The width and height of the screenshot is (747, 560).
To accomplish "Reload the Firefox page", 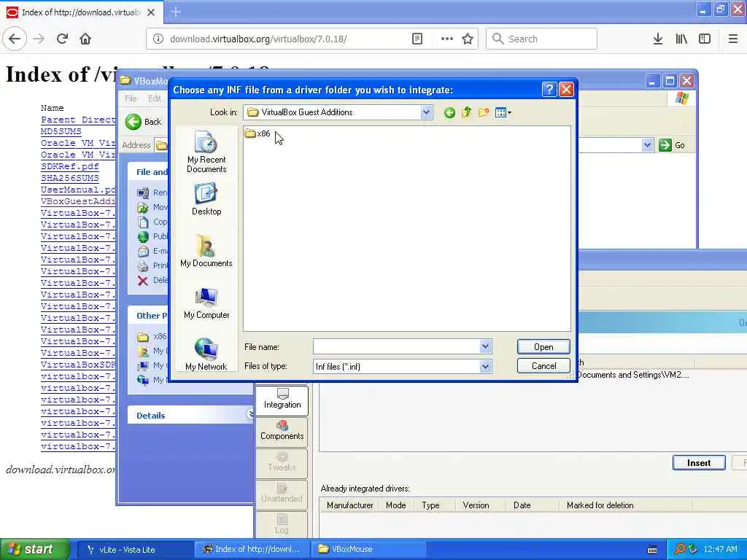I will (62, 39).
